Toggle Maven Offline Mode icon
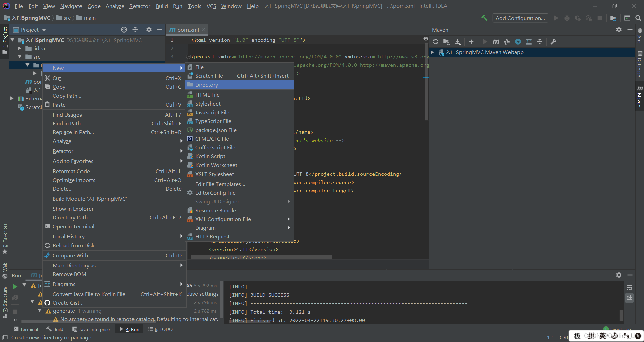 pyautogui.click(x=507, y=42)
